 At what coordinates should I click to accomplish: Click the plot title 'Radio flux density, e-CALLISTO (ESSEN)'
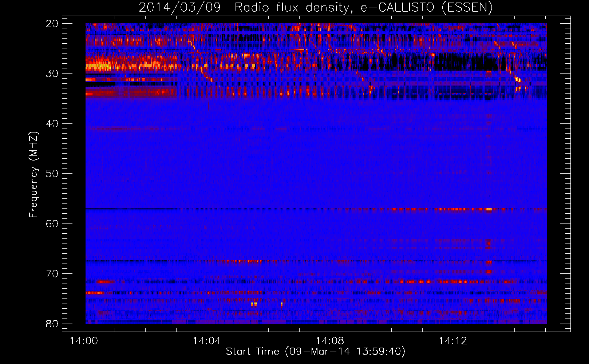click(363, 7)
